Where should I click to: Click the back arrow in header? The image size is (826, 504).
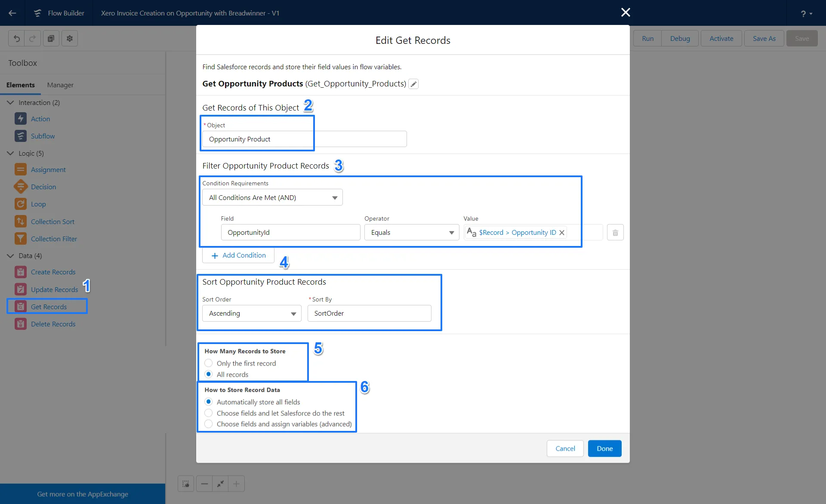[x=12, y=13]
